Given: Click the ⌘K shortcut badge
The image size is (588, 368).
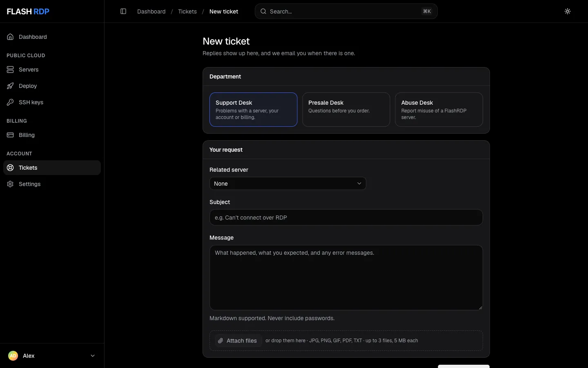Looking at the screenshot, I should [427, 11].
